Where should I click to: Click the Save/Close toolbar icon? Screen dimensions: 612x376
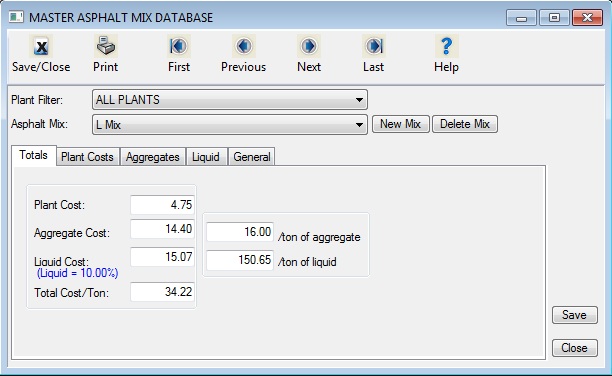tap(41, 47)
